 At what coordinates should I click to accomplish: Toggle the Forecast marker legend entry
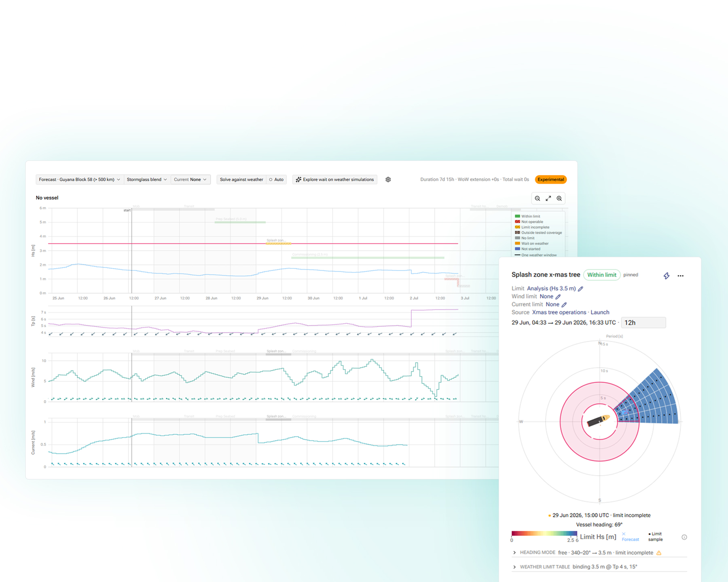630,537
